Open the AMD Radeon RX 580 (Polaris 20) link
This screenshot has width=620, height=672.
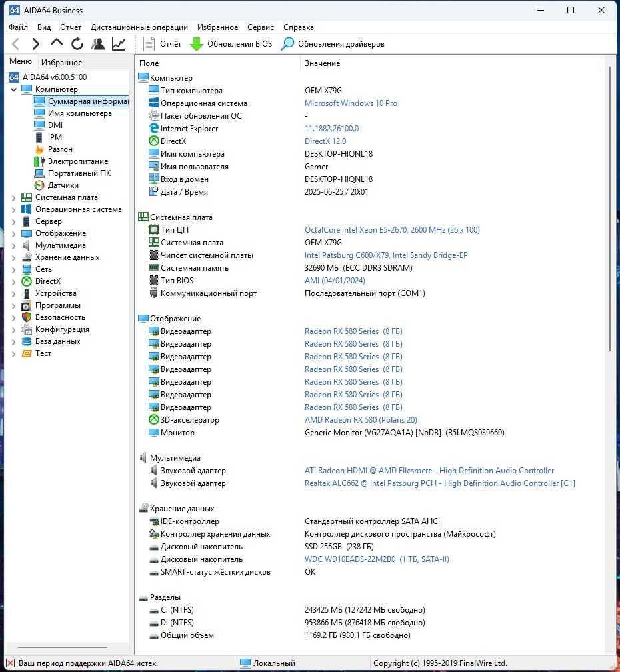click(361, 420)
